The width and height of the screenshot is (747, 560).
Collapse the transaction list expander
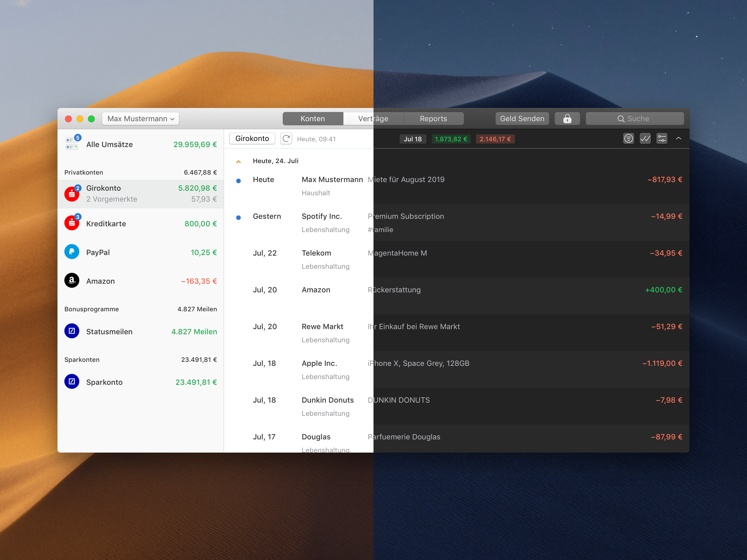click(239, 162)
